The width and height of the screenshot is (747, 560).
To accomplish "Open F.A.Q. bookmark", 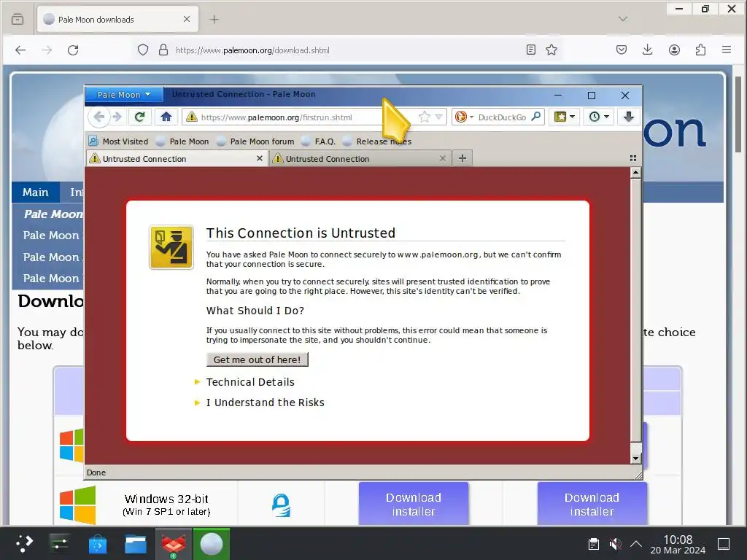I will pos(319,141).
